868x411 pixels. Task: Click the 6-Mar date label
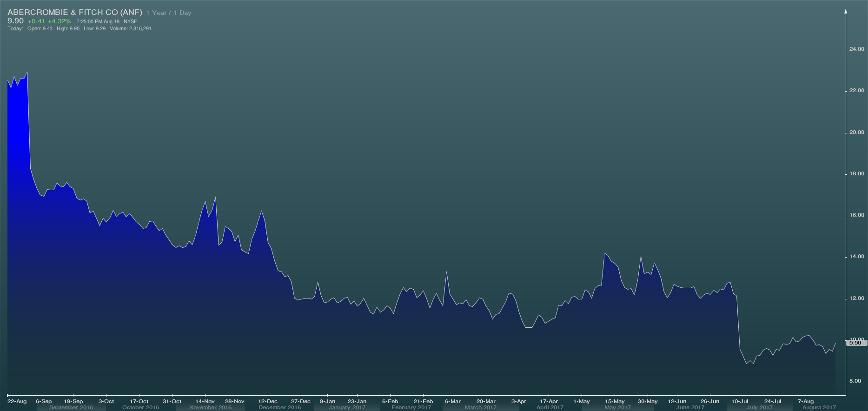pyautogui.click(x=452, y=401)
